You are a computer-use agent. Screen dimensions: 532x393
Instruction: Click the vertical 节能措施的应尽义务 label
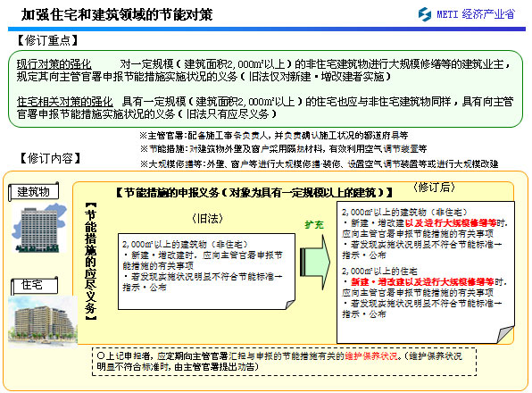pos(90,262)
